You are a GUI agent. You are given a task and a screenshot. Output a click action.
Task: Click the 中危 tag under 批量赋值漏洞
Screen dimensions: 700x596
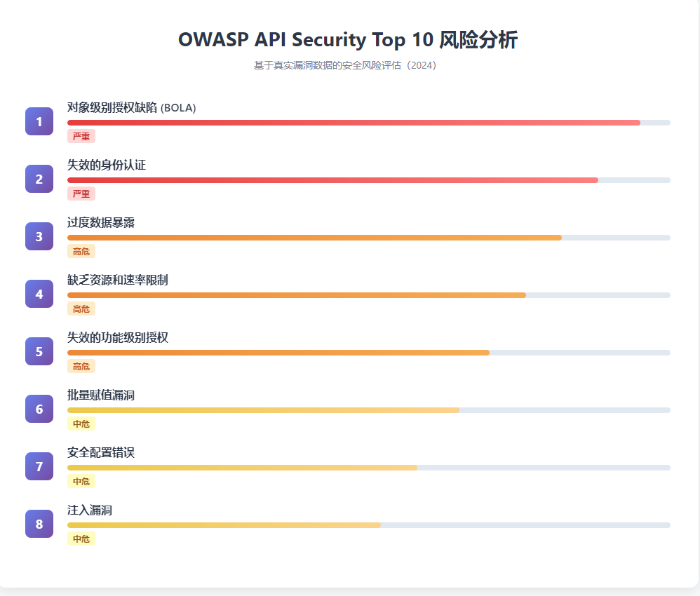point(81,424)
